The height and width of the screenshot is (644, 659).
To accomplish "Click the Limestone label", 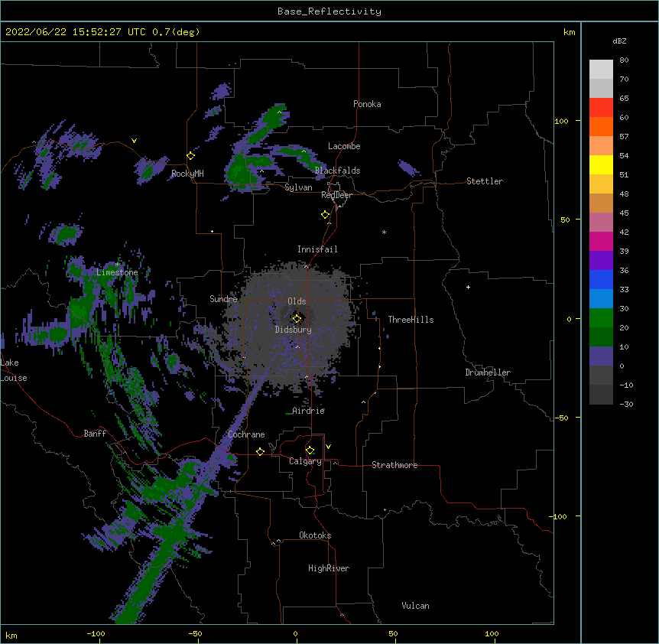I will click(x=117, y=272).
